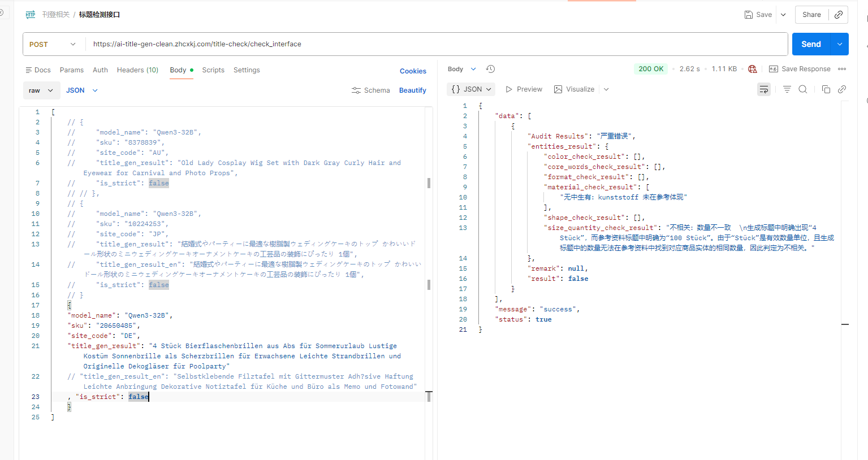Open the Scripts tab
The width and height of the screenshot is (868, 460).
click(213, 70)
